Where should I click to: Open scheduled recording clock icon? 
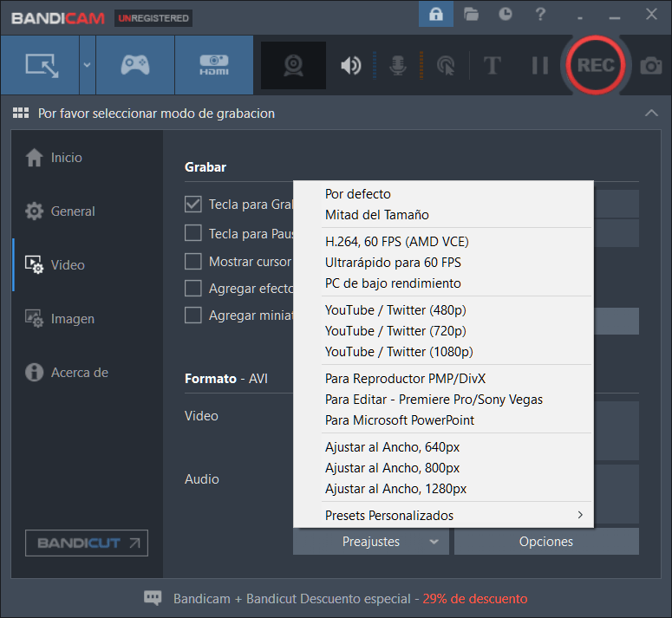pyautogui.click(x=506, y=14)
